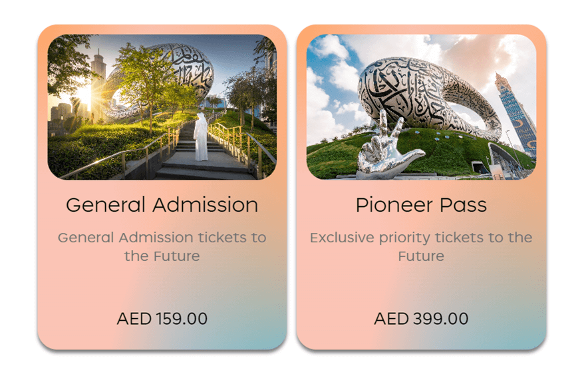This screenshot has width=588, height=380.
Task: Click the AED 159.00 price label
Action: [162, 319]
